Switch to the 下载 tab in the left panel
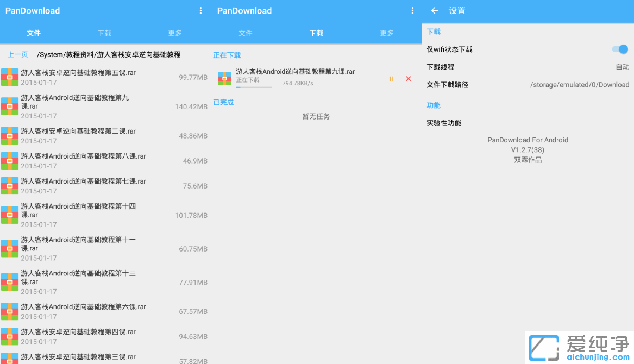This screenshot has width=634, height=364. tap(104, 33)
